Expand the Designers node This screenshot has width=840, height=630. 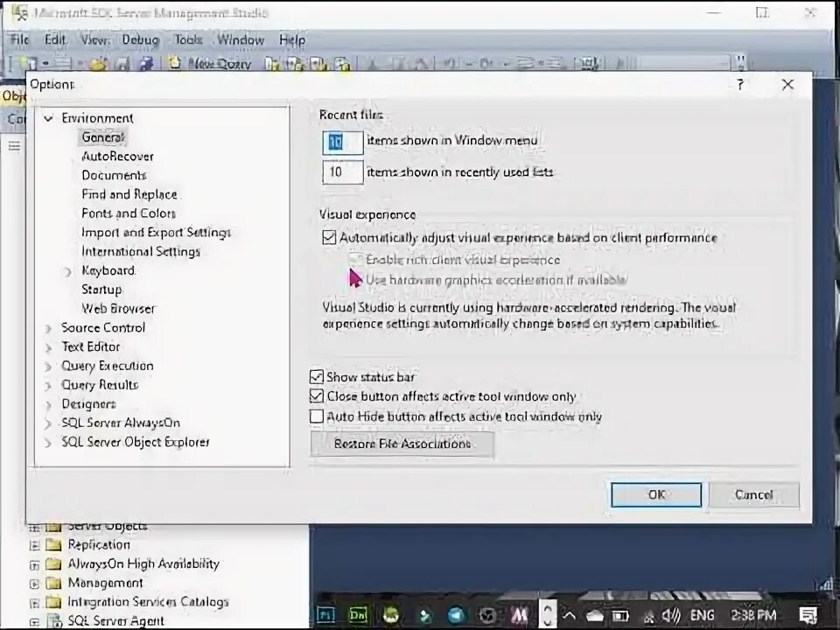48,404
